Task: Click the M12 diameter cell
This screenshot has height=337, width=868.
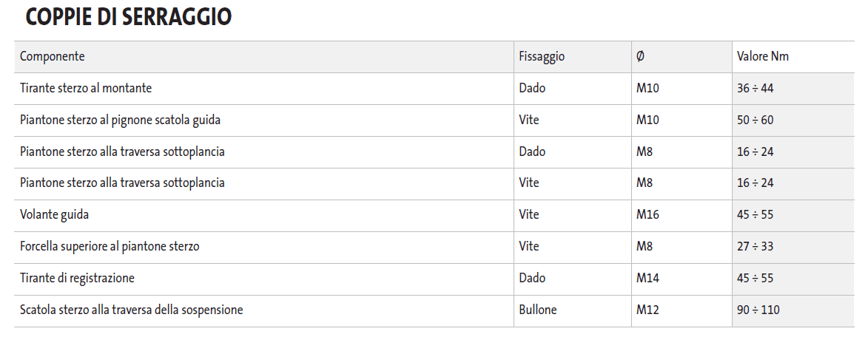Action: click(647, 310)
